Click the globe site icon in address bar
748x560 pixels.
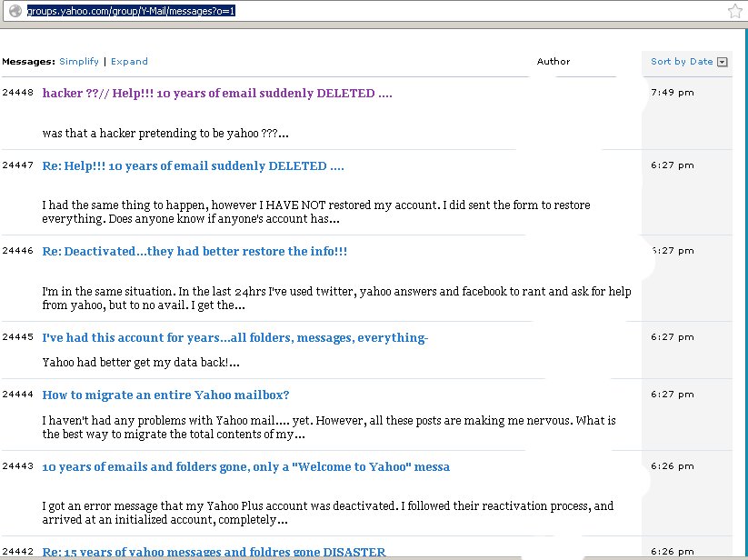click(x=15, y=11)
